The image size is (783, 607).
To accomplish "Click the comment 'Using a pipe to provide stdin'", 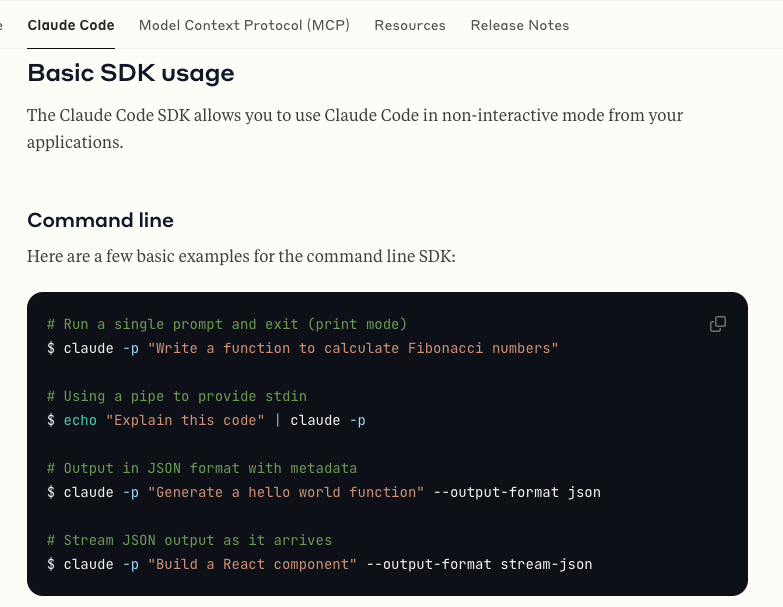I will (177, 396).
